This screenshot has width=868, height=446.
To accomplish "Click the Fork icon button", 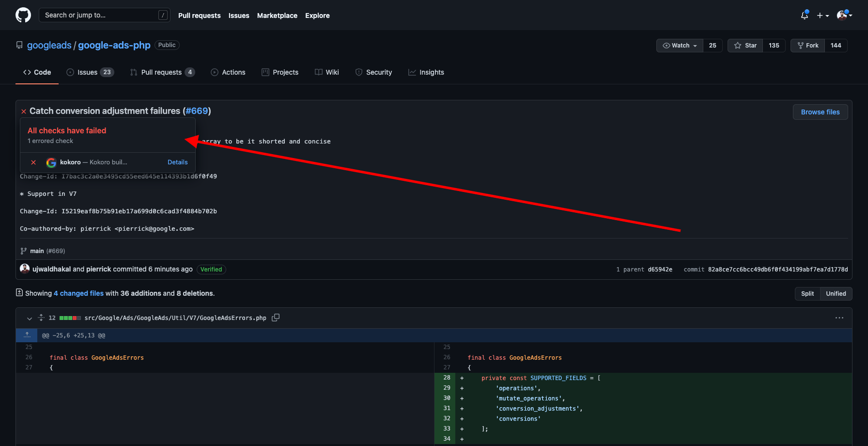I will pos(800,45).
